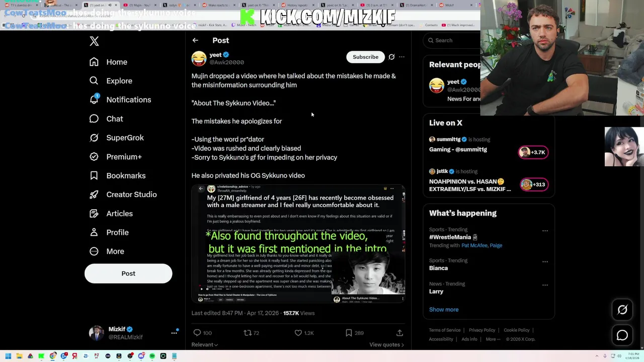Open the post's three-dot options menu

[401, 57]
